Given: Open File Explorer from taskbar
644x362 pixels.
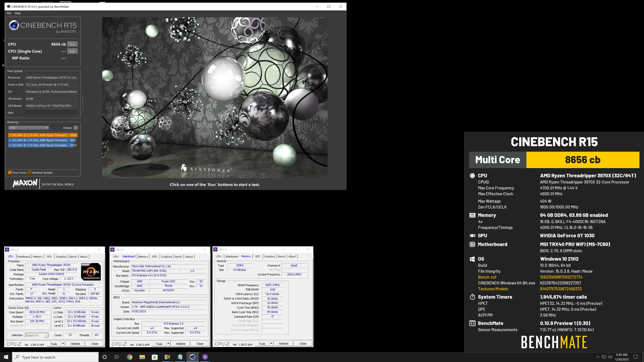Looking at the screenshot, I should coord(142,357).
